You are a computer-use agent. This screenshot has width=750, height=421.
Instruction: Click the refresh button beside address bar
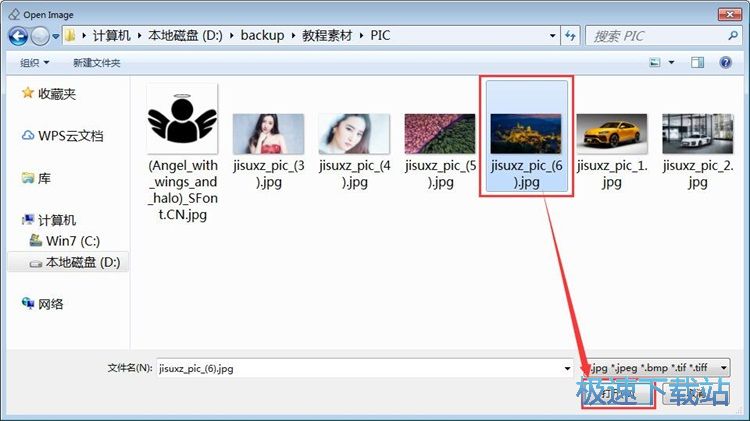pyautogui.click(x=570, y=36)
